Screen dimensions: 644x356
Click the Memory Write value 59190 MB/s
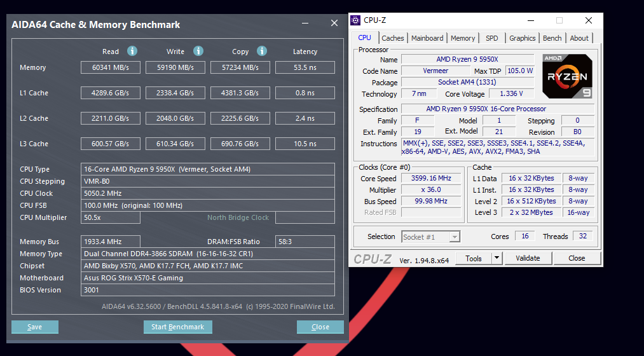click(175, 67)
